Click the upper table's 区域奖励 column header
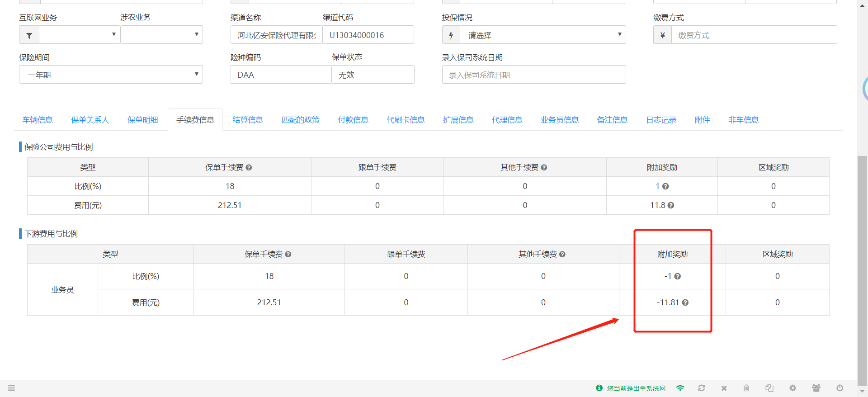This screenshot has height=397, width=868. pos(774,167)
